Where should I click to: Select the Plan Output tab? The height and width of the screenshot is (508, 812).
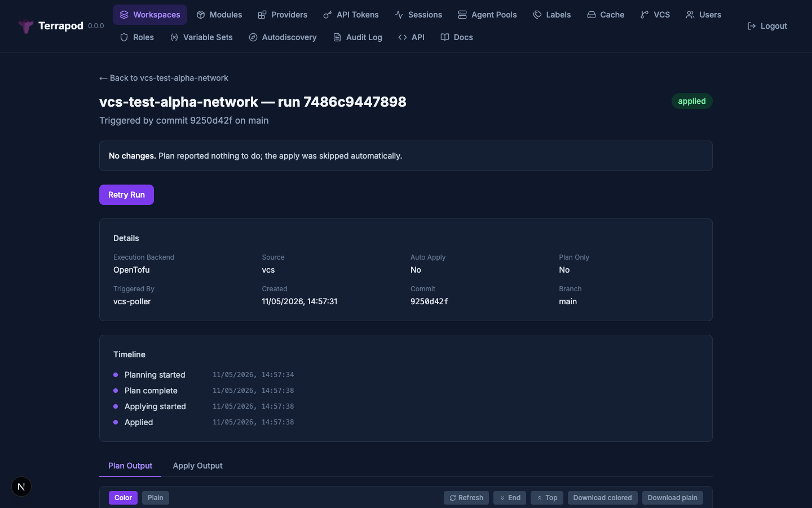tap(130, 466)
